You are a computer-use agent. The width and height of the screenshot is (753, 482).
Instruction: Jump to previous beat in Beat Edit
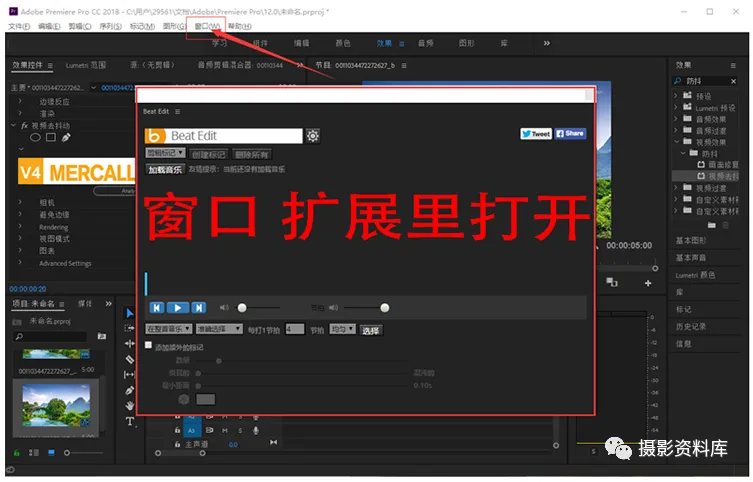tap(157, 308)
